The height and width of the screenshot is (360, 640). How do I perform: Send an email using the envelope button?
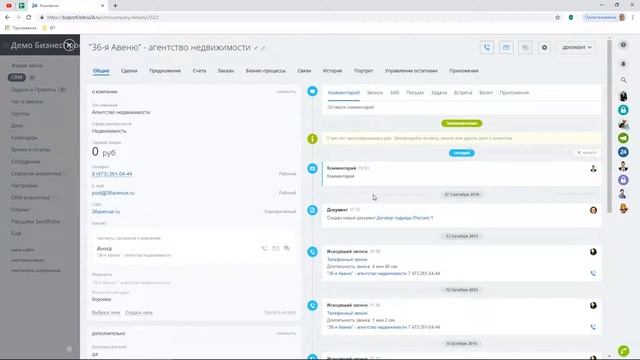click(x=506, y=47)
